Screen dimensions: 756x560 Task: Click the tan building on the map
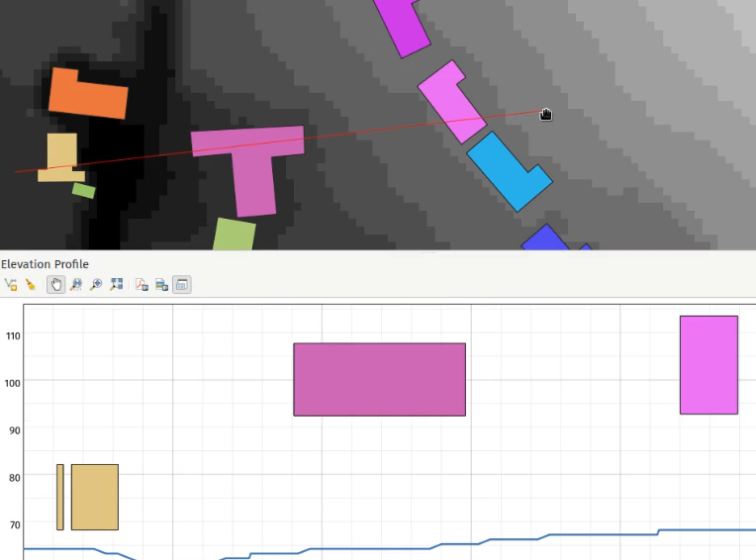click(61, 158)
